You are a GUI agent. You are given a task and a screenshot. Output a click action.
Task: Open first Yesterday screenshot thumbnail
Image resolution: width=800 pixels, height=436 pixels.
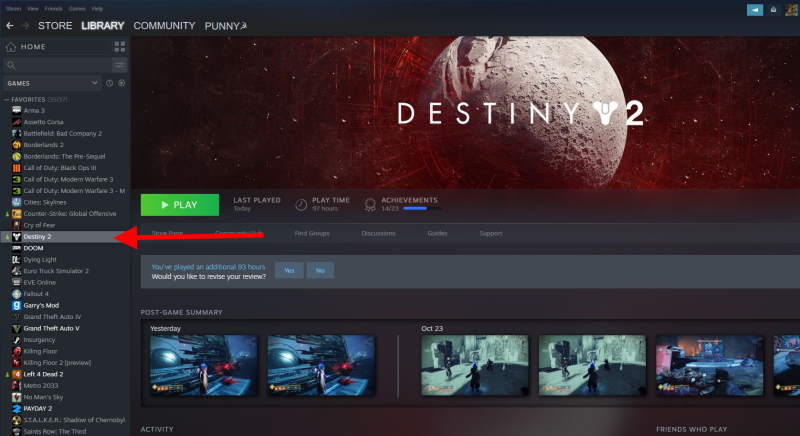coord(204,366)
